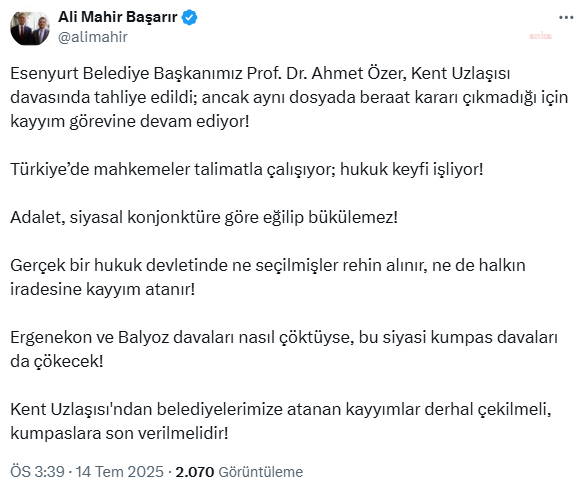Click the Adalet, siyasal konjonktüre sentence

coord(204,217)
